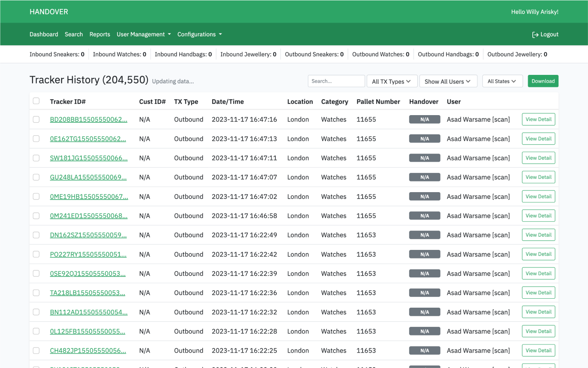Screen dimensions: 588x368
Task: Select checkbox for row SW181JG15505550066
Action: 36,158
